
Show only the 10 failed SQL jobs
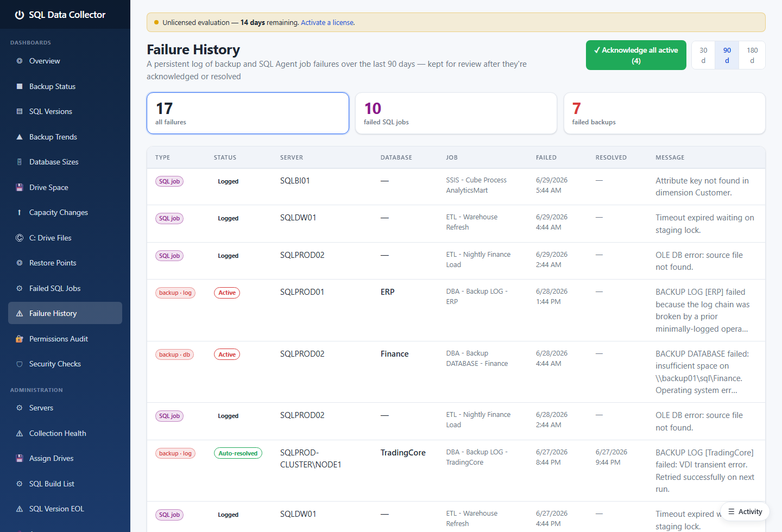[456, 113]
